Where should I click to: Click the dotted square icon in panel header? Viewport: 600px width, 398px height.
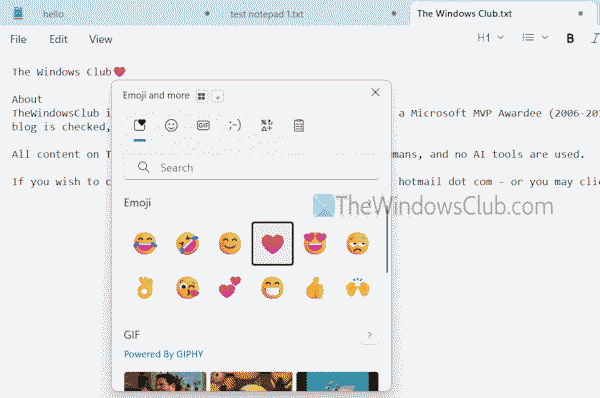click(217, 96)
